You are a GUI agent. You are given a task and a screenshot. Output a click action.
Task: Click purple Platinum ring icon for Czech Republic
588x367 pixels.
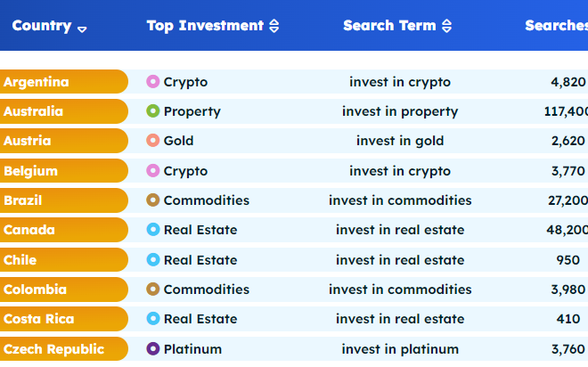click(x=152, y=349)
